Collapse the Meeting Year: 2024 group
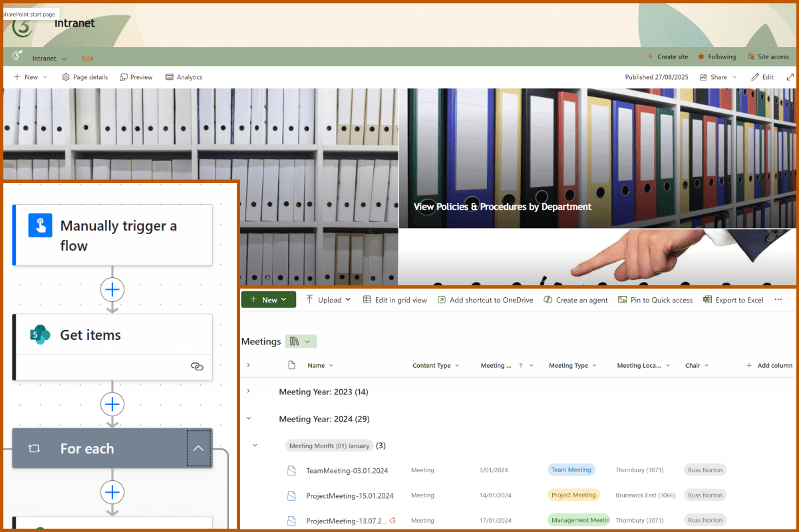Viewport: 799px width, 532px height. (249, 419)
